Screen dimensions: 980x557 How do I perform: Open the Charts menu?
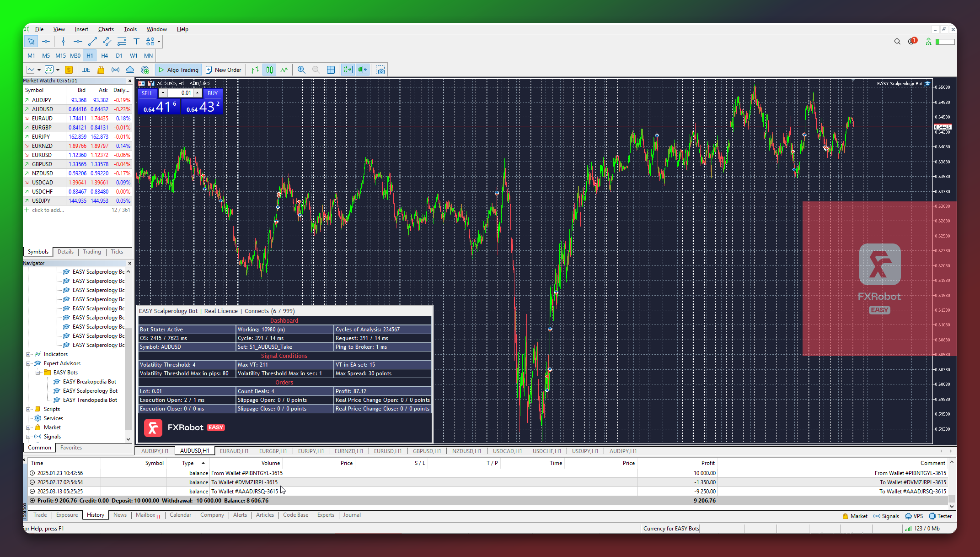106,29
